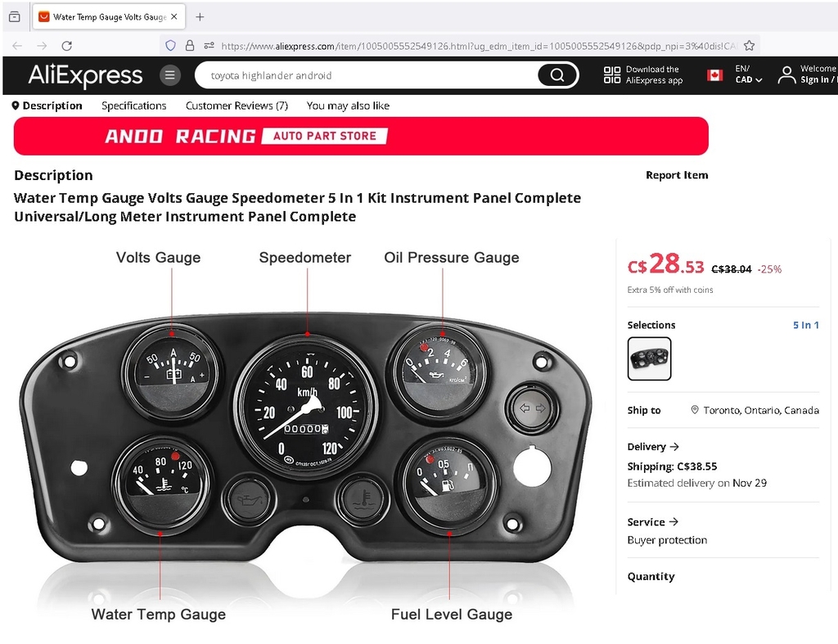Expand the EN/CAD language currency dropdown

(x=748, y=74)
